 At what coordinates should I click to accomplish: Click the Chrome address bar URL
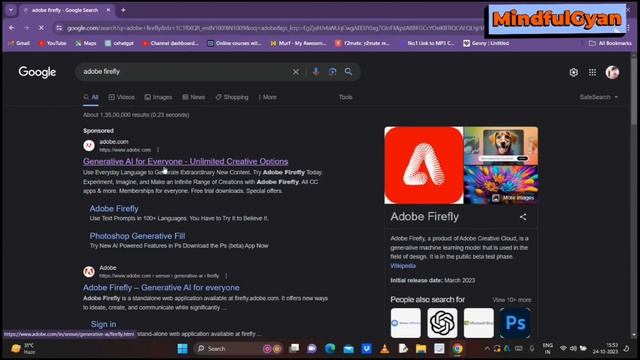(273, 28)
